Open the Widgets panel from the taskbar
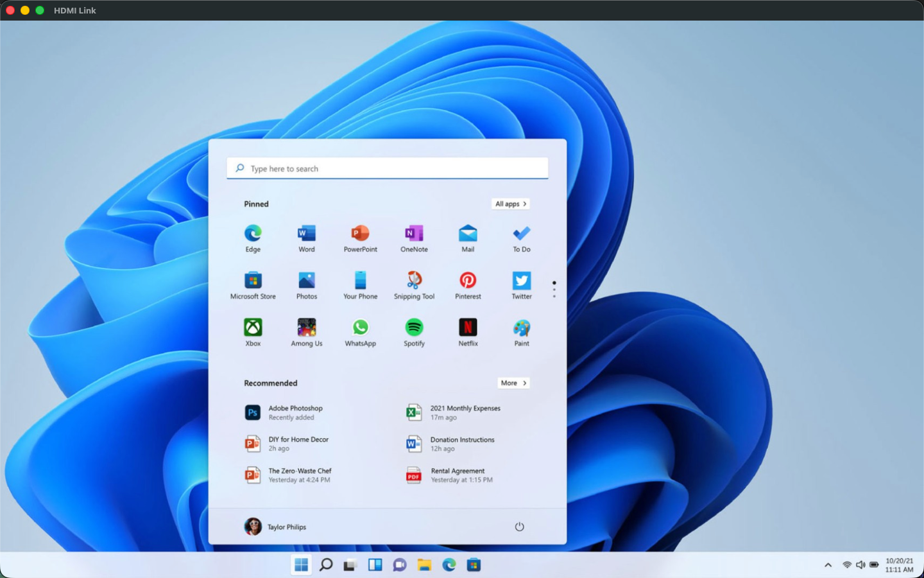924x578 pixels. (375, 565)
